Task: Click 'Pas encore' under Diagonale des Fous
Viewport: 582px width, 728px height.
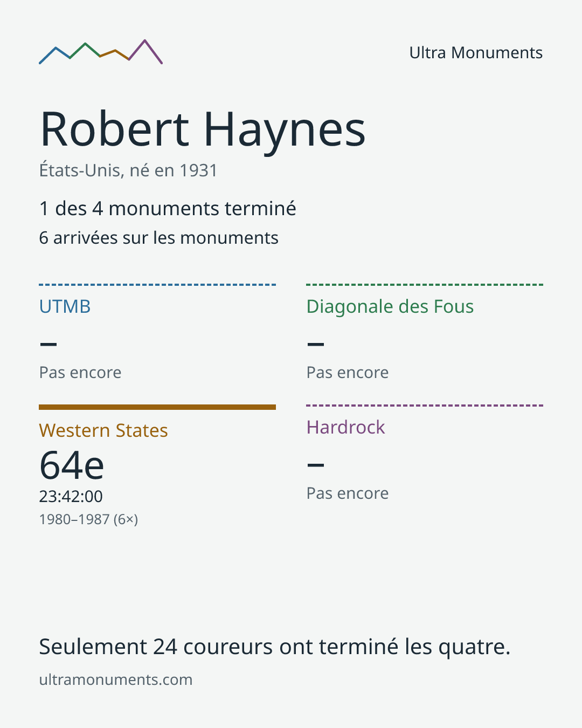Action: (348, 373)
